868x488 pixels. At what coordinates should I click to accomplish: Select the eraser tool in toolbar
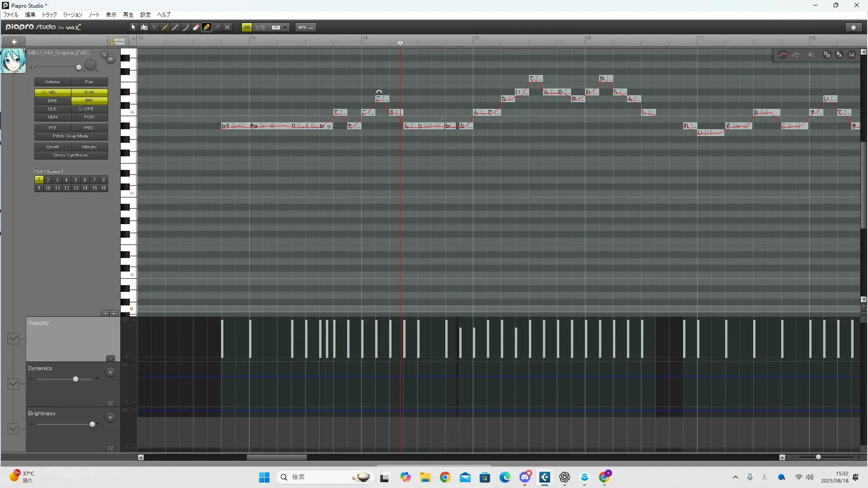click(x=196, y=28)
